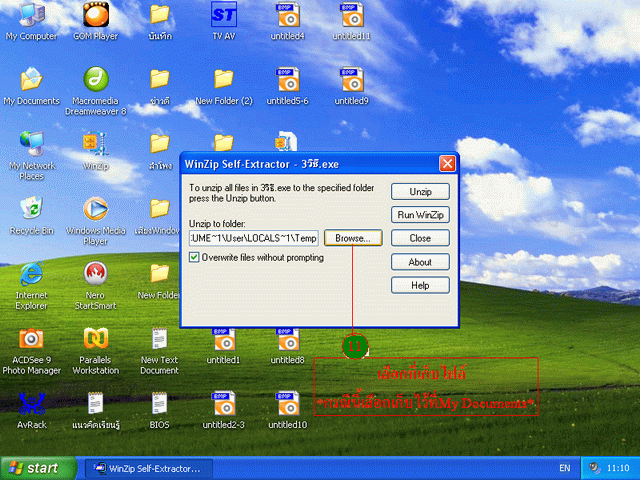Click the Run WinZip button
Image resolution: width=640 pixels, height=480 pixels.
[x=420, y=215]
